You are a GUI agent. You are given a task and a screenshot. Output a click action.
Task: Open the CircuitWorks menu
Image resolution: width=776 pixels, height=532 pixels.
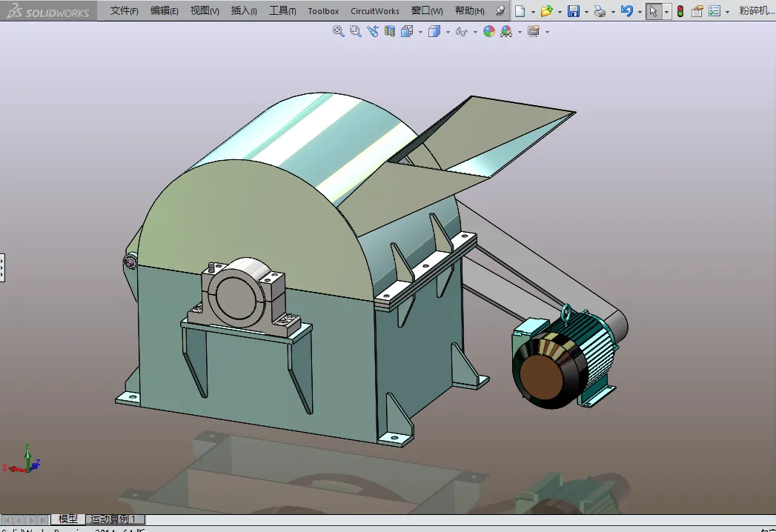(374, 11)
